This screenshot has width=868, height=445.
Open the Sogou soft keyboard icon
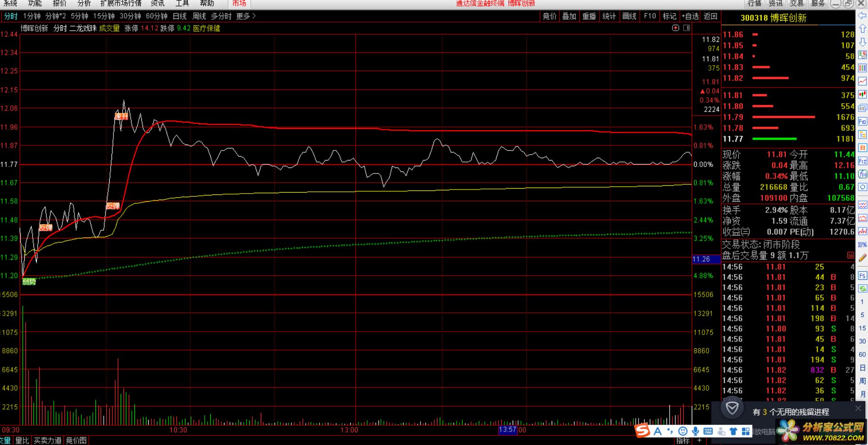point(708,431)
